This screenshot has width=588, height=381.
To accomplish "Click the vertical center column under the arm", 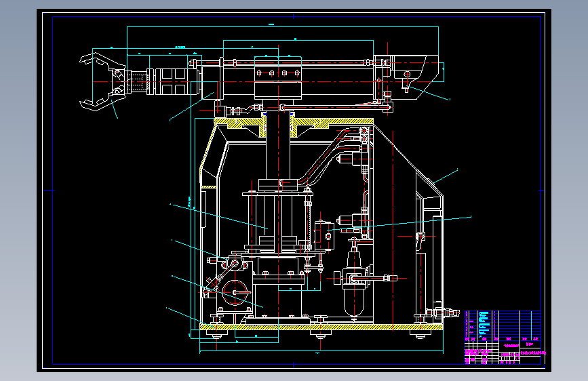I will click(278, 146).
